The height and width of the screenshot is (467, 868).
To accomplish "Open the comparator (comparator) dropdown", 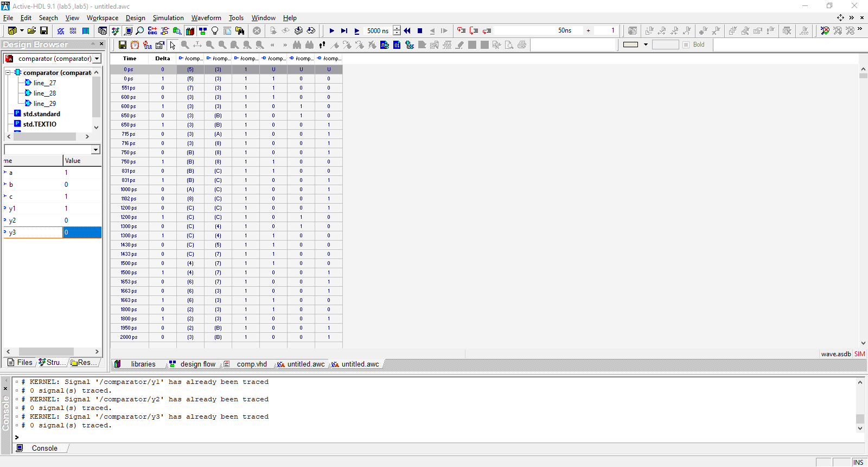I will [x=97, y=59].
